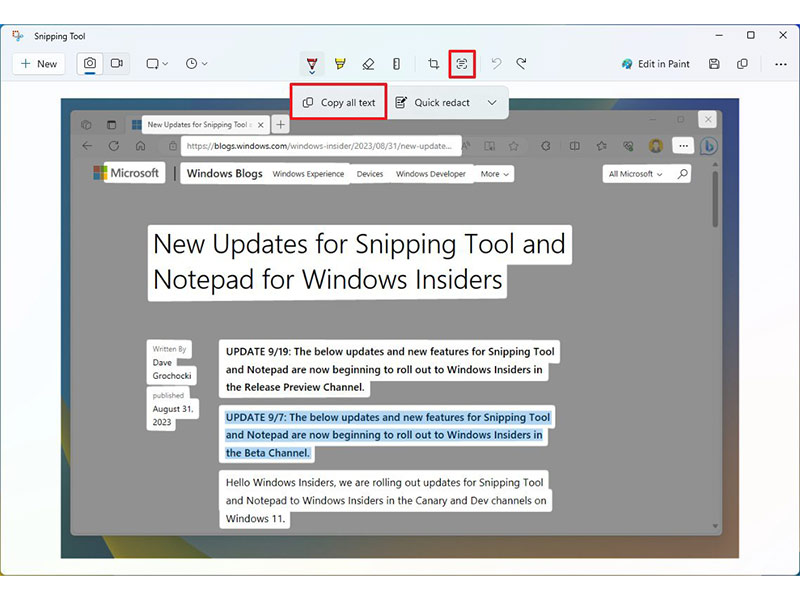Click the favorites star icon in address bar
This screenshot has height=600, width=800.
click(513, 146)
